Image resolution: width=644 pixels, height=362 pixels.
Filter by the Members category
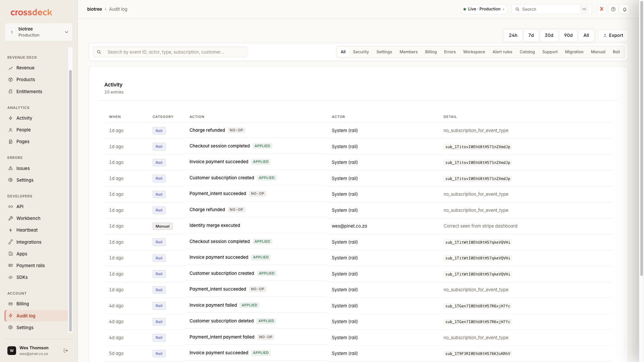[409, 52]
